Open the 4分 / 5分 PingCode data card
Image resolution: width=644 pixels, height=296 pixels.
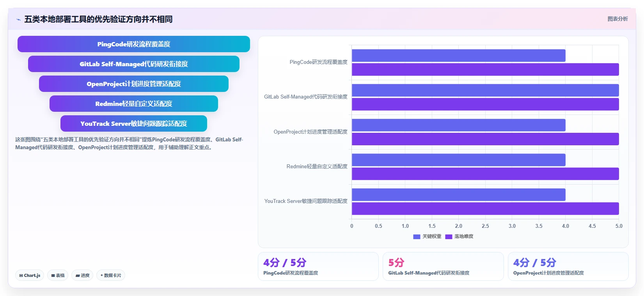318,266
